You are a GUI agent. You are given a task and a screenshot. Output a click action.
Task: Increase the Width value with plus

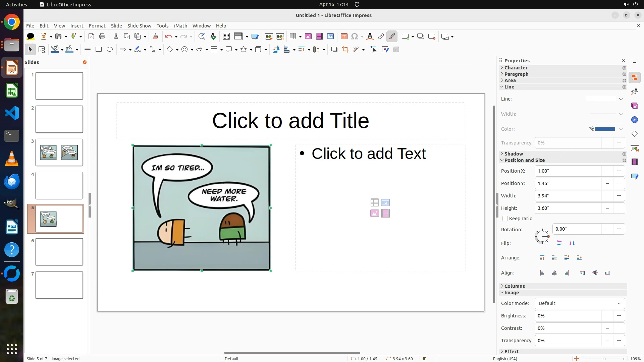point(619,196)
